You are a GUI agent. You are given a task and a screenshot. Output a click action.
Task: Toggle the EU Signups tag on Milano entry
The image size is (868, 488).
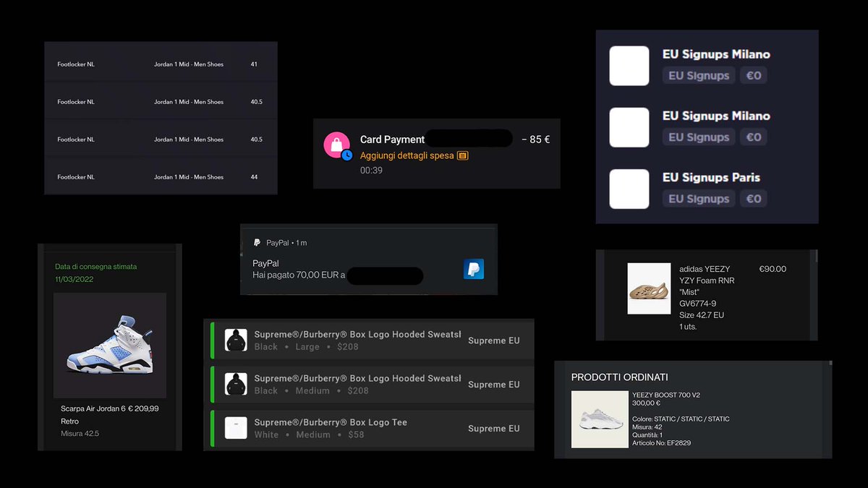(x=698, y=75)
